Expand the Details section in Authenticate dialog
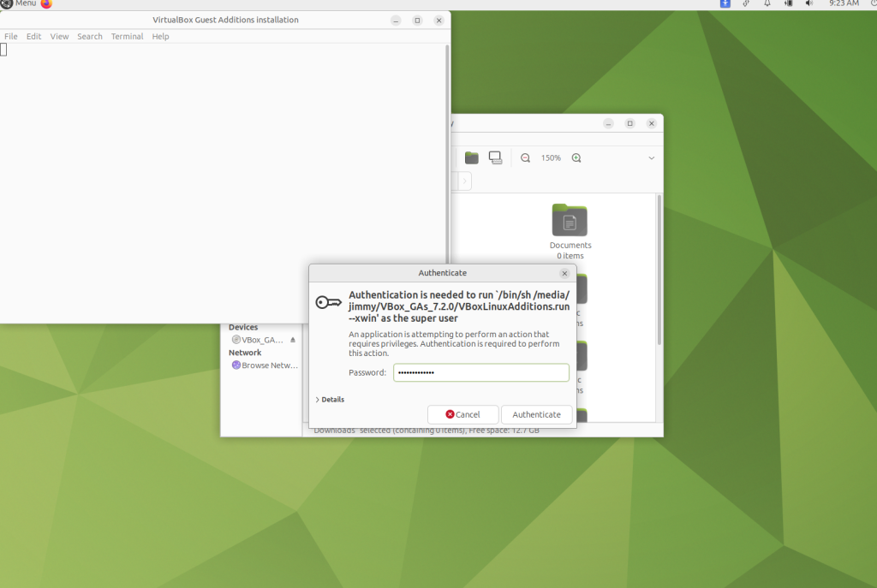 coord(330,400)
